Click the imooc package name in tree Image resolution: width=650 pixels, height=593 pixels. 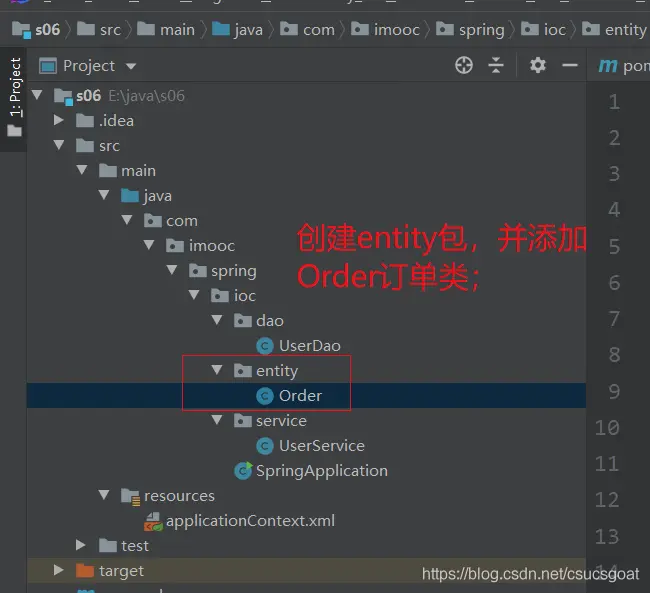(212, 246)
